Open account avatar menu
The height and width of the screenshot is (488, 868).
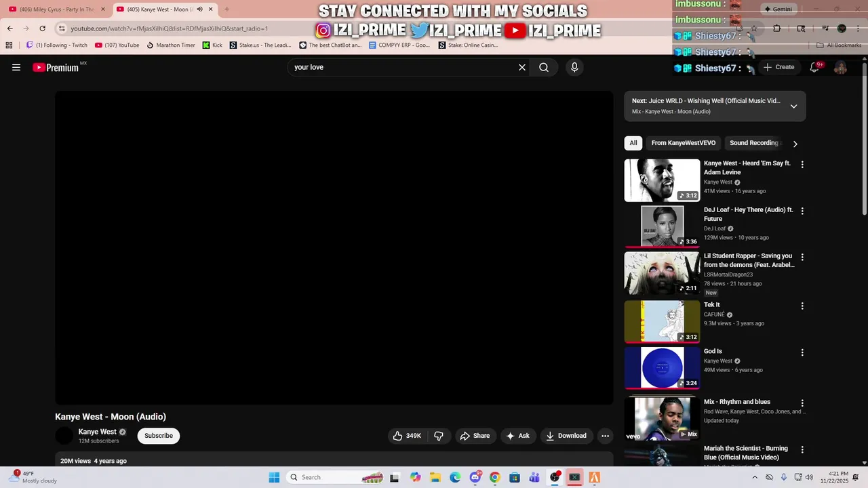click(840, 67)
